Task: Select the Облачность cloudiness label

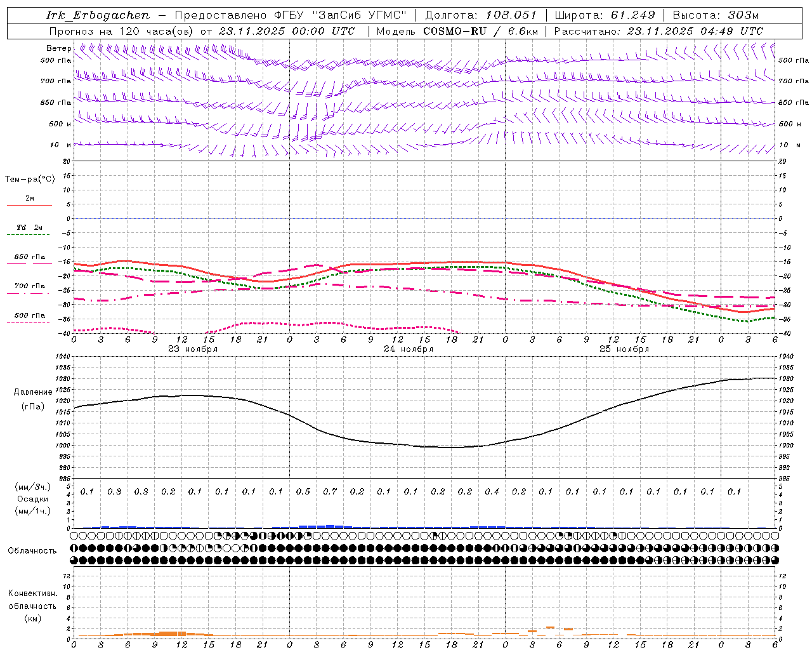Action: [32, 550]
